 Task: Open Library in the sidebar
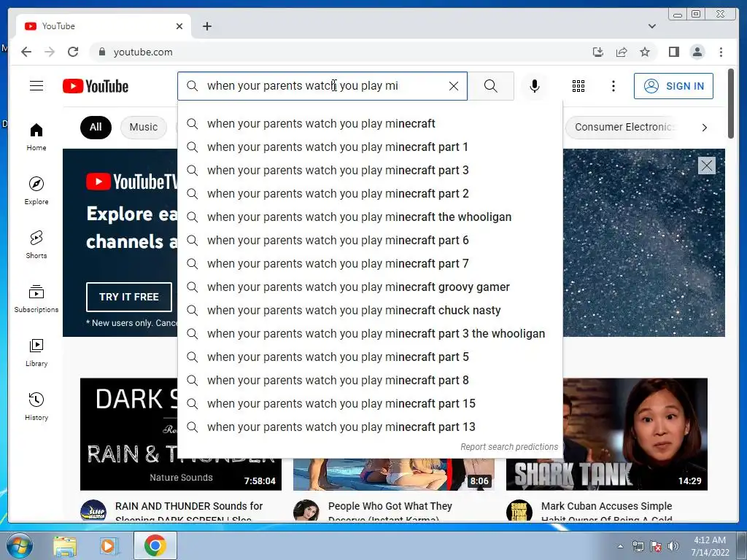(x=36, y=352)
